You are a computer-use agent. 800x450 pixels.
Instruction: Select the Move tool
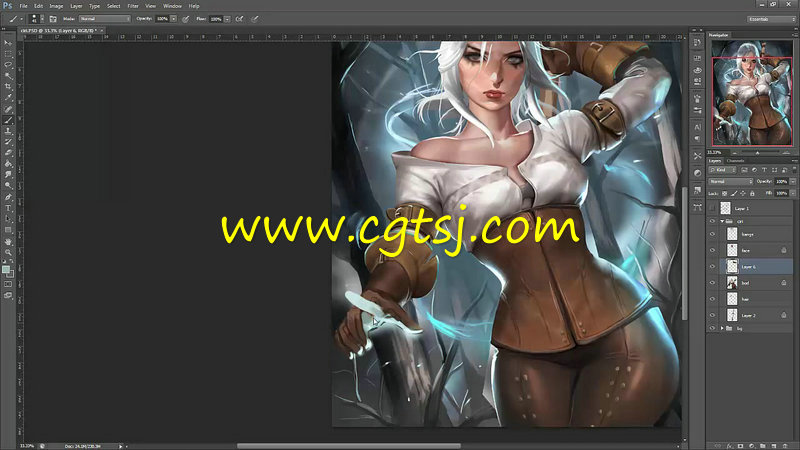pos(8,43)
